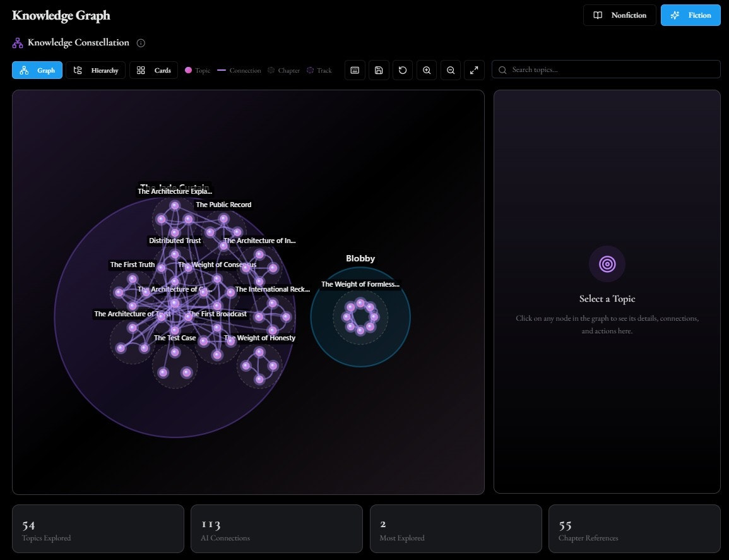
Task: Click The Architecture Expla... label
Action: point(175,191)
